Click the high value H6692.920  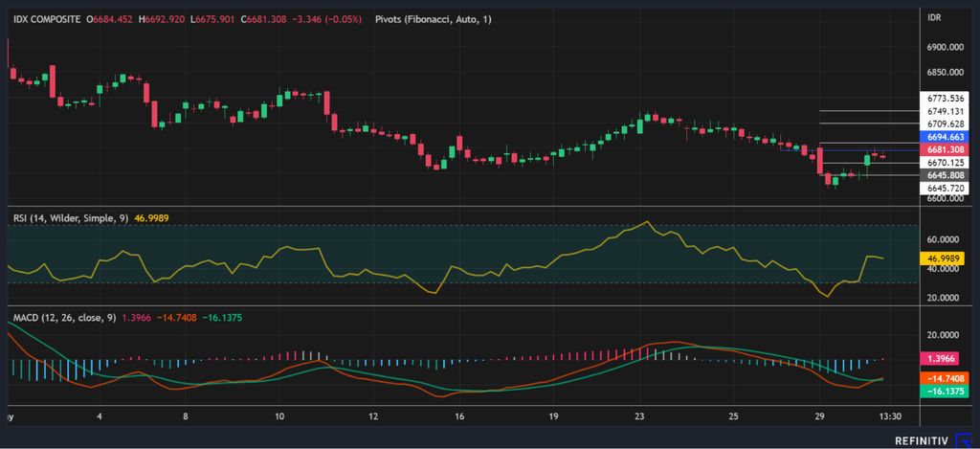161,19
